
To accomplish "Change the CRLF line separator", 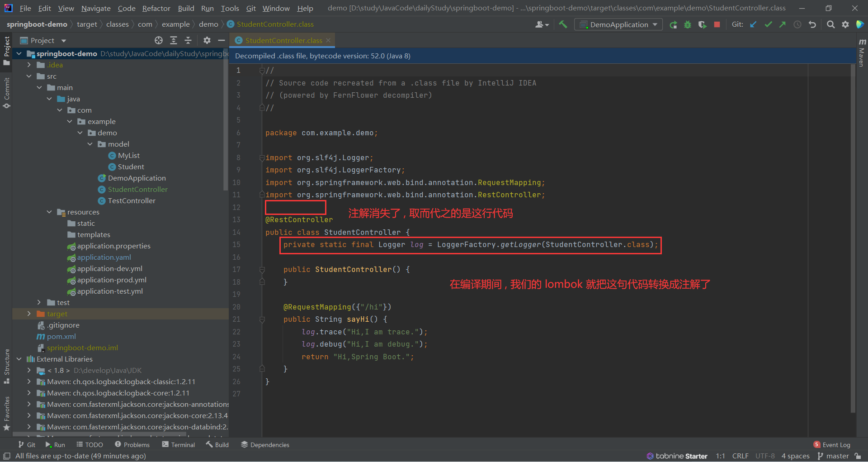I will (x=741, y=456).
